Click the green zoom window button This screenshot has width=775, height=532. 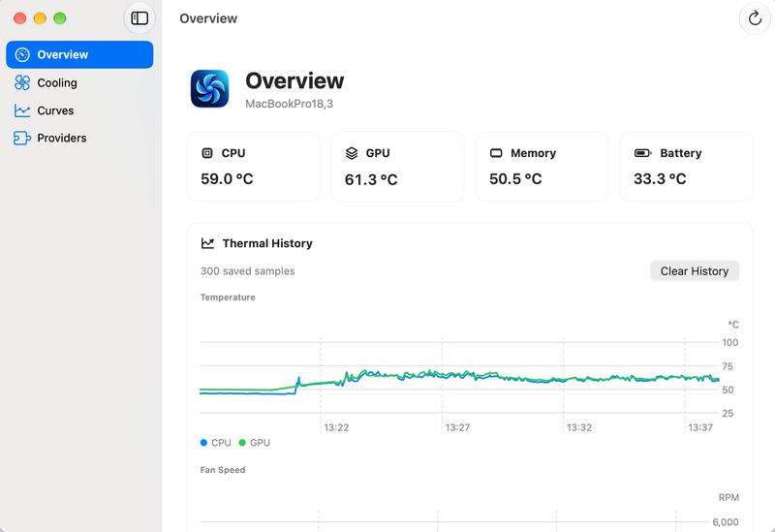coord(60,18)
